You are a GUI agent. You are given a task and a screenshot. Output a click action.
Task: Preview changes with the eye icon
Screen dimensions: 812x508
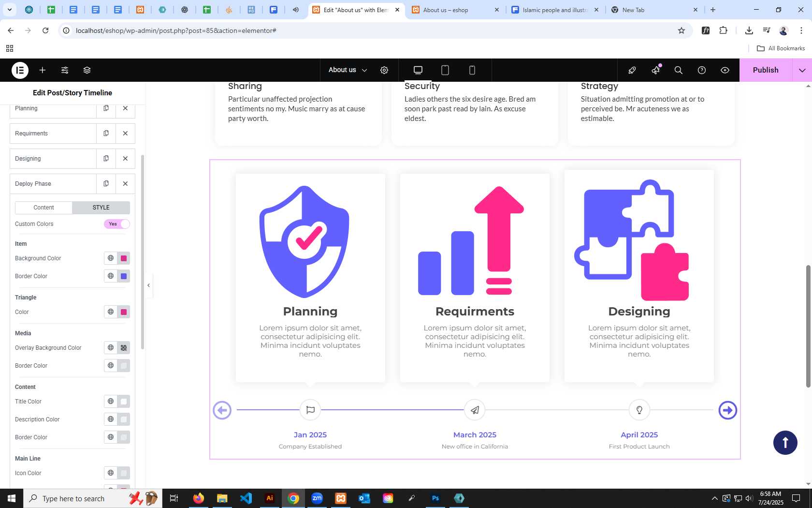[725, 70]
